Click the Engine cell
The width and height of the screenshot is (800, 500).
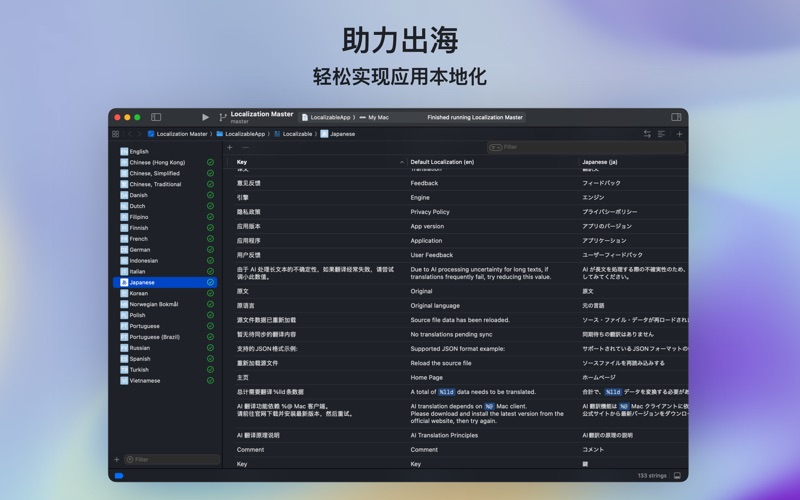(x=420, y=197)
